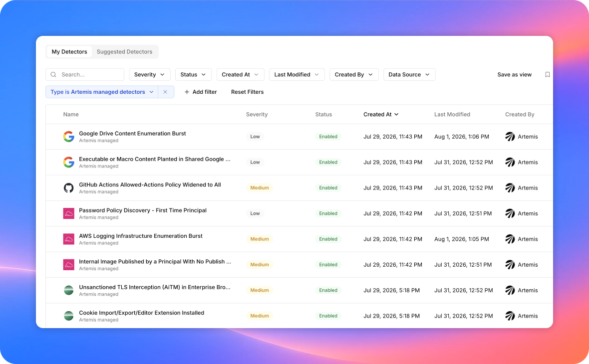The width and height of the screenshot is (589, 364).
Task: Click the AWS icon beside Password Policy Discovery row
Action: click(x=68, y=213)
